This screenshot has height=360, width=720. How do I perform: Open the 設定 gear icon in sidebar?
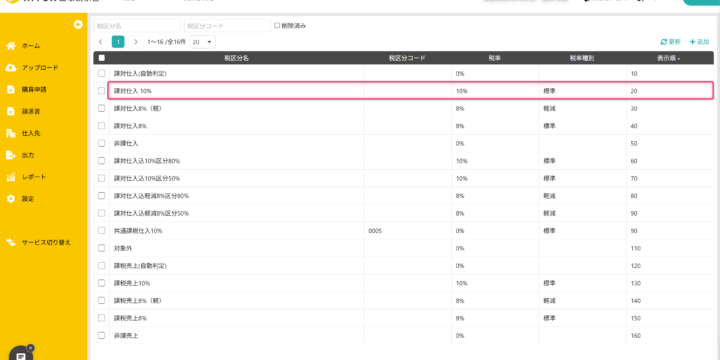(11, 199)
